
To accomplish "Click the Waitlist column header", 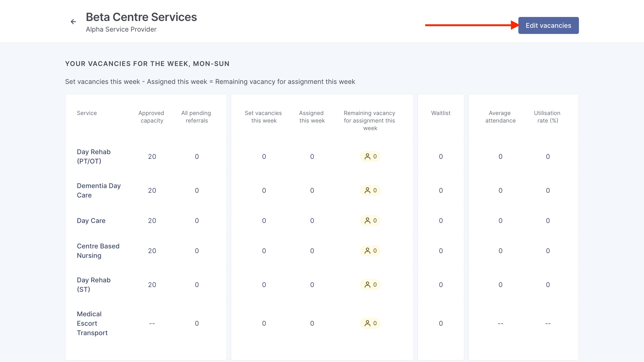I will click(441, 113).
